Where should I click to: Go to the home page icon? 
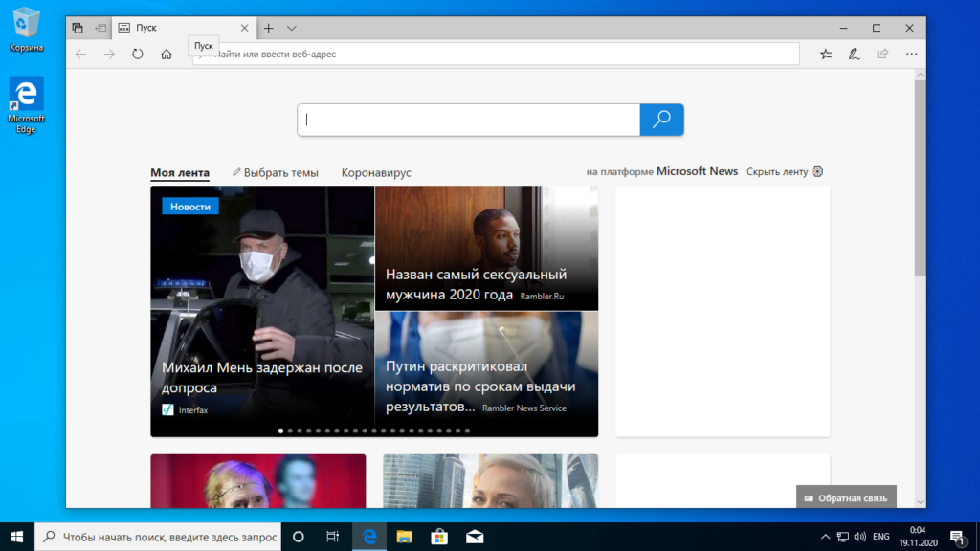click(x=167, y=55)
